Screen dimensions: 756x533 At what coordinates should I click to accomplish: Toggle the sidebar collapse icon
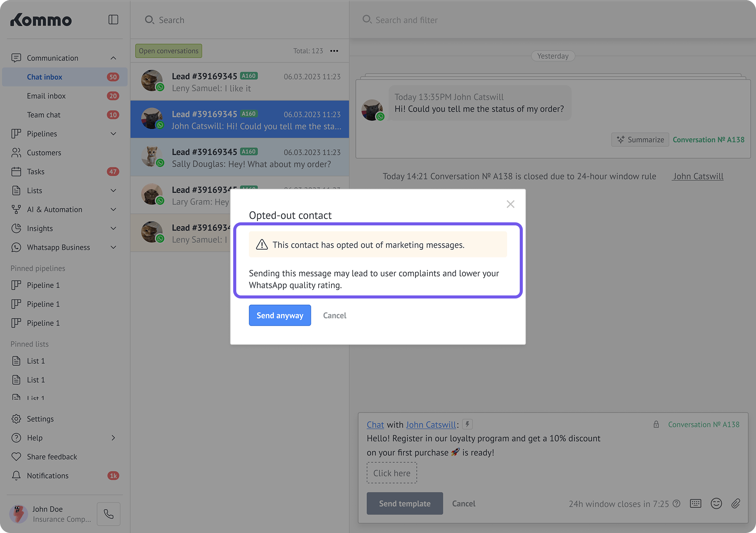113,19
